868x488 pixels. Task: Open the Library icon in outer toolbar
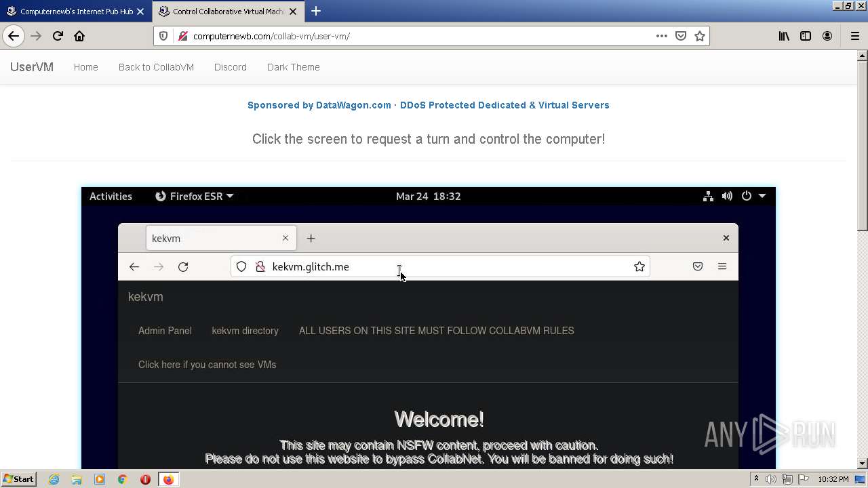[784, 36]
